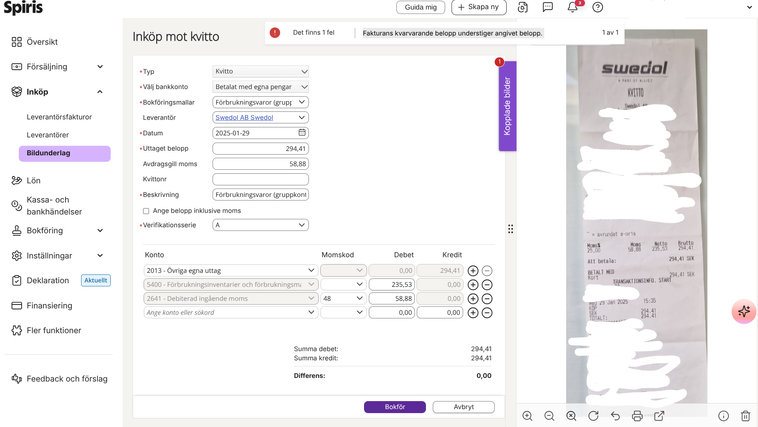Open Finansiering section
This screenshot has height=427, width=758.
point(49,306)
